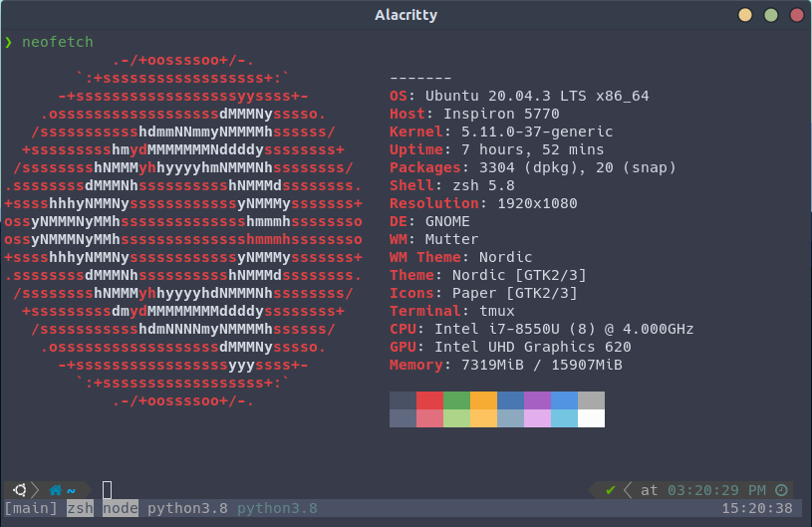Click the Terminal value 'tmux'
Screen dimensions: 812x527
coord(496,311)
